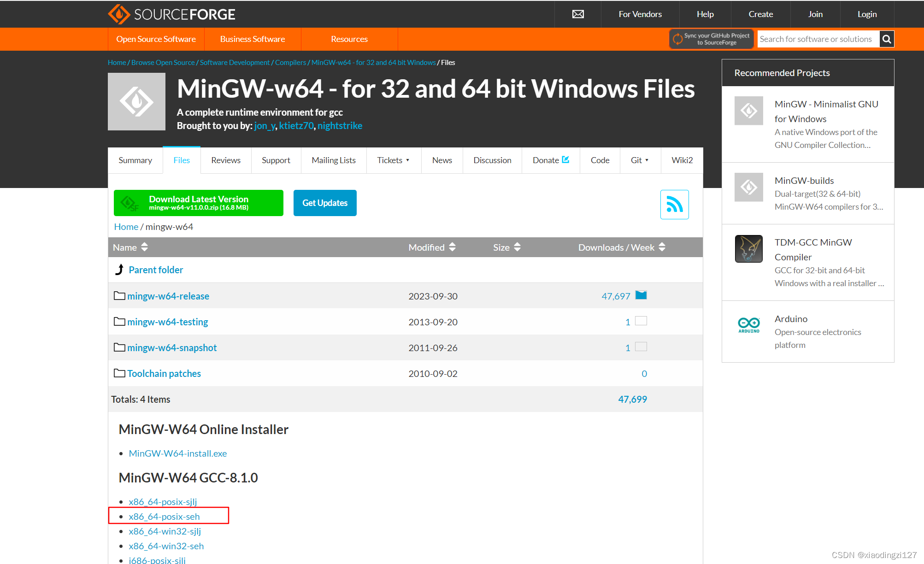Screen dimensions: 924x564
Task: Click downloads chart icon for mingw-w64-release
Action: (641, 295)
